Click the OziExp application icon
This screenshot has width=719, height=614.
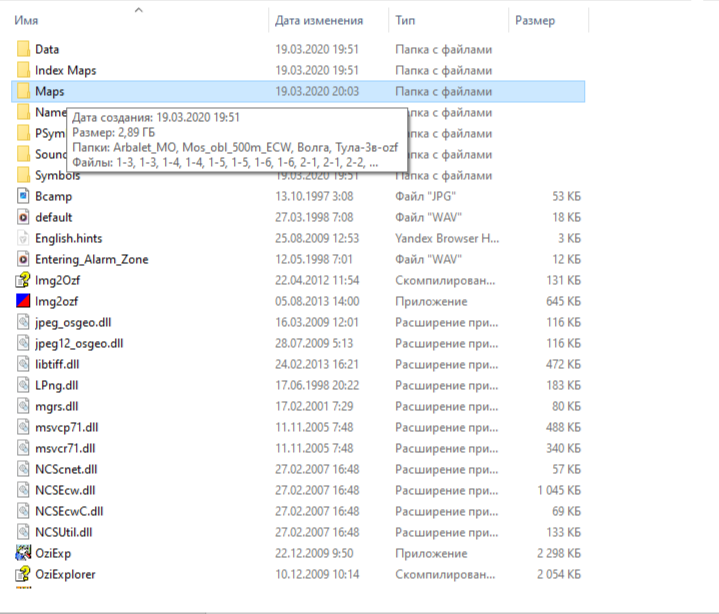(23, 553)
